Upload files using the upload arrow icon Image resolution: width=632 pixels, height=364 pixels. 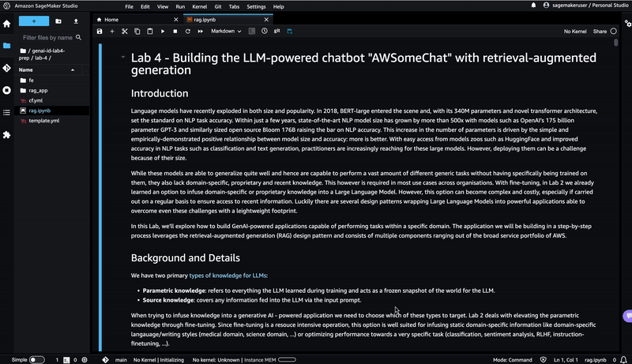[x=76, y=21]
